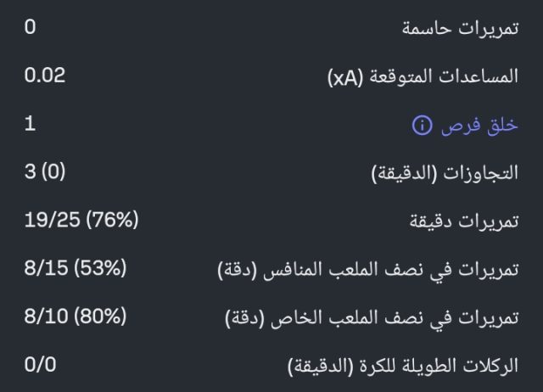
Task: Select the التجاوزات (الدقيقة) label
Action: point(445,174)
